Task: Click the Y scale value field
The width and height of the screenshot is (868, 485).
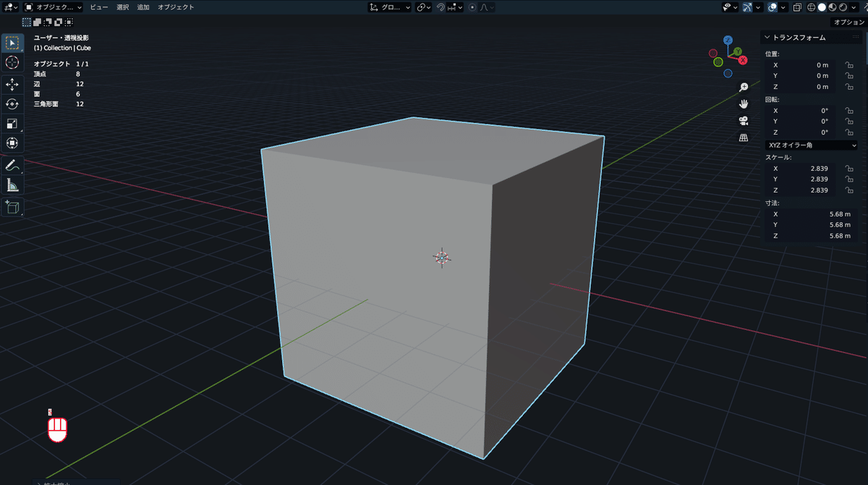Action: tap(803, 179)
